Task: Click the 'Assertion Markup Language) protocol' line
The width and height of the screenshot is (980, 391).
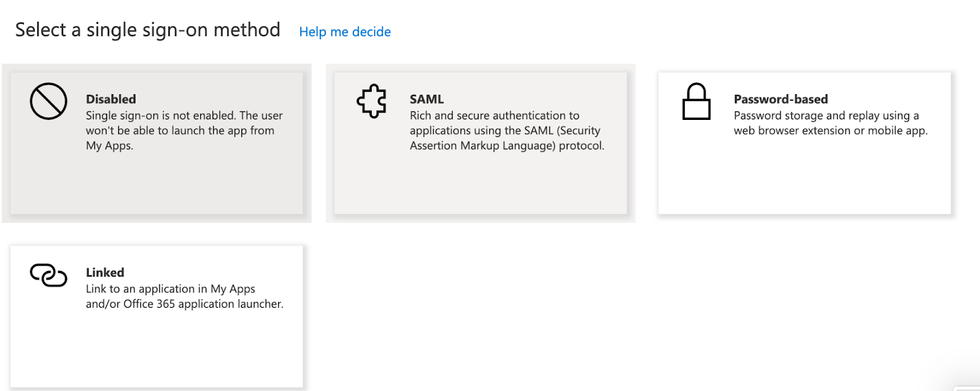Action: (x=507, y=146)
